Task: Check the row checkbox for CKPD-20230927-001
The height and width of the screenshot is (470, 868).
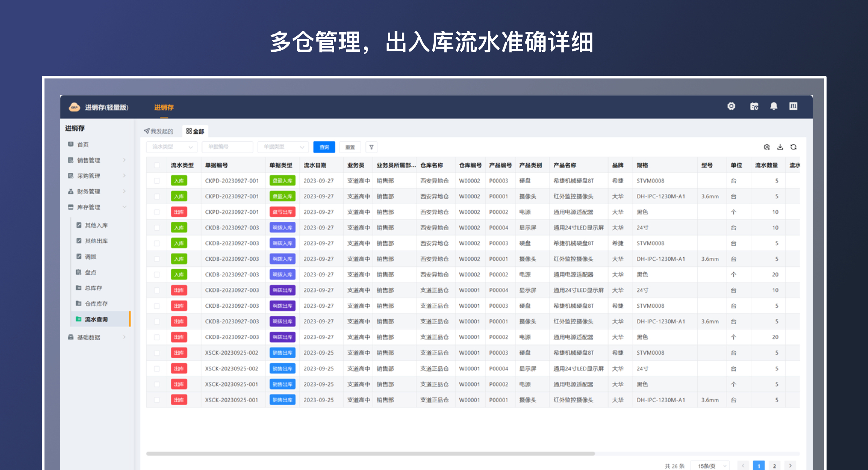Action: click(x=157, y=180)
